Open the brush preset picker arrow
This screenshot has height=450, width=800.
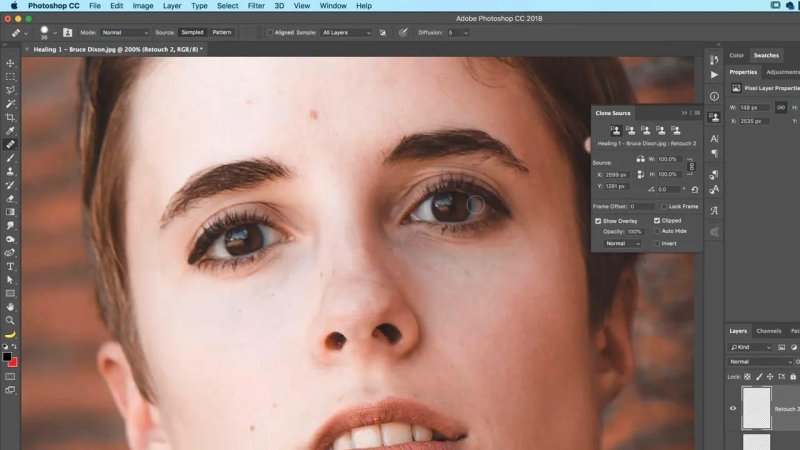coord(55,33)
